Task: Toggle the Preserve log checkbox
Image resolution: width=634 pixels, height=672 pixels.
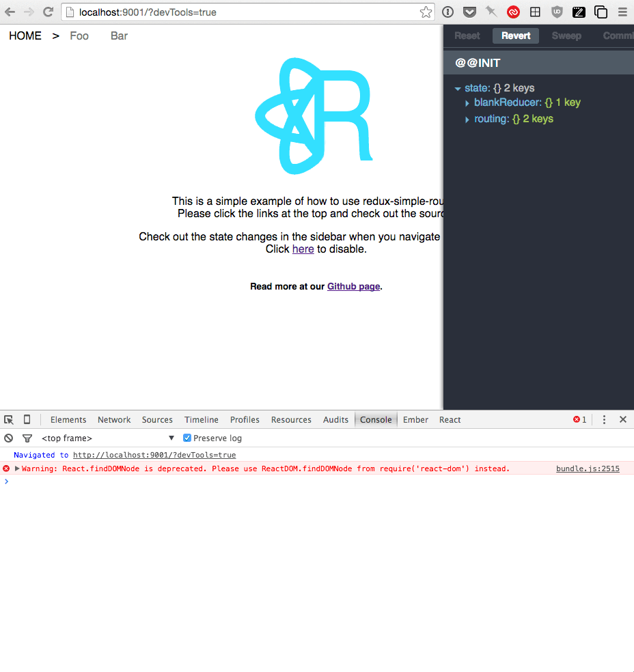Action: pos(187,438)
